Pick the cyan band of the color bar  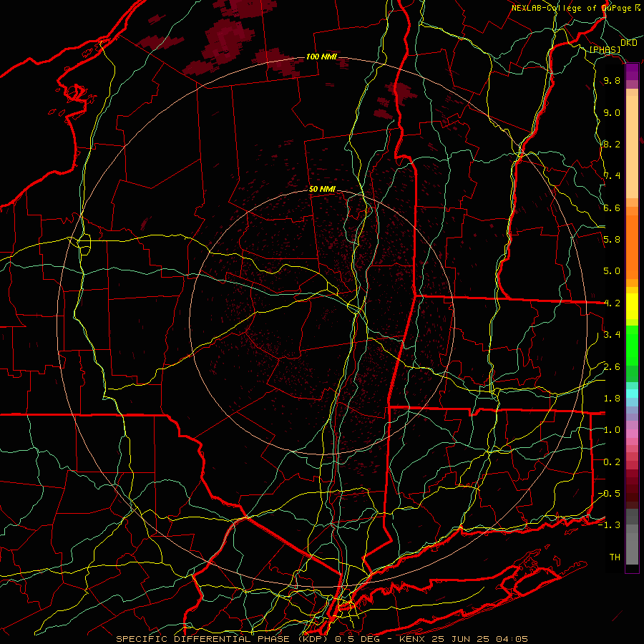632,394
